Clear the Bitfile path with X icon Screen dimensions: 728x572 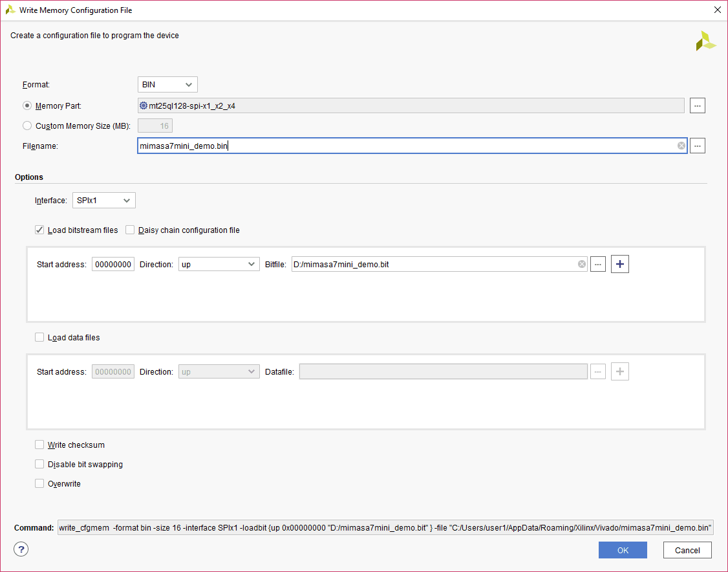[x=581, y=264]
